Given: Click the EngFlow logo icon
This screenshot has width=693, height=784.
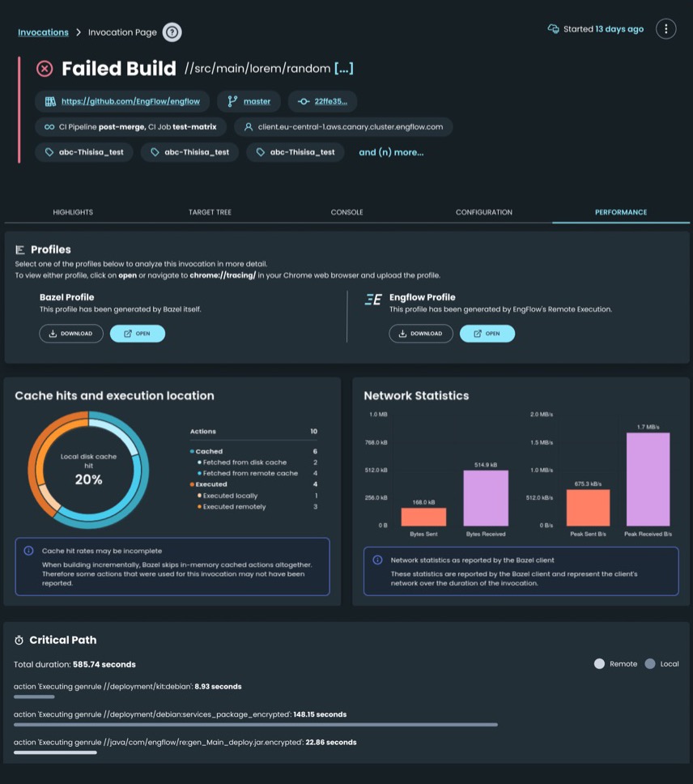Looking at the screenshot, I should (x=373, y=300).
